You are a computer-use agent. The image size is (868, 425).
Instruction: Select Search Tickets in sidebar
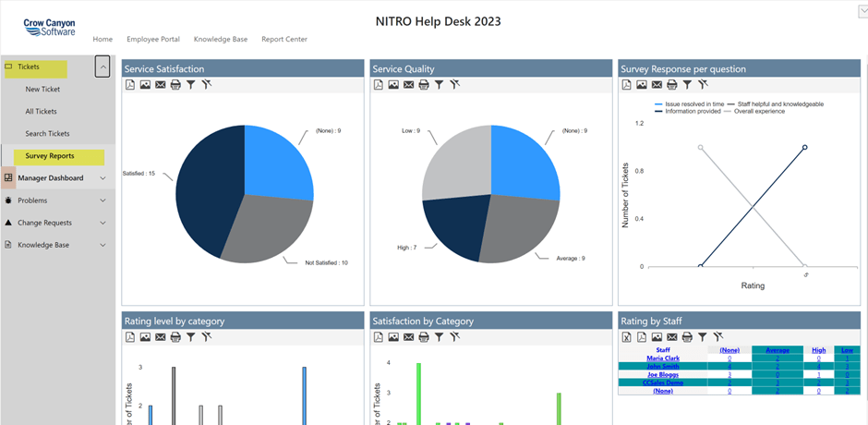tap(48, 134)
